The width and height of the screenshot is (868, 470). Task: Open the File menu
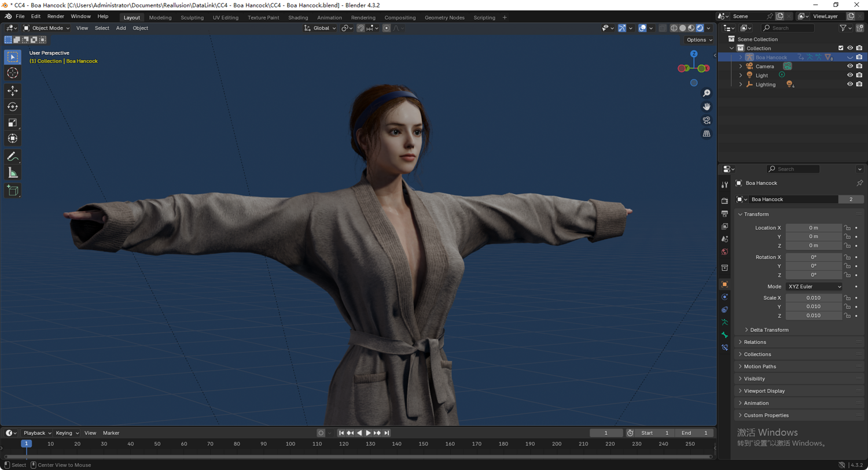(20, 16)
